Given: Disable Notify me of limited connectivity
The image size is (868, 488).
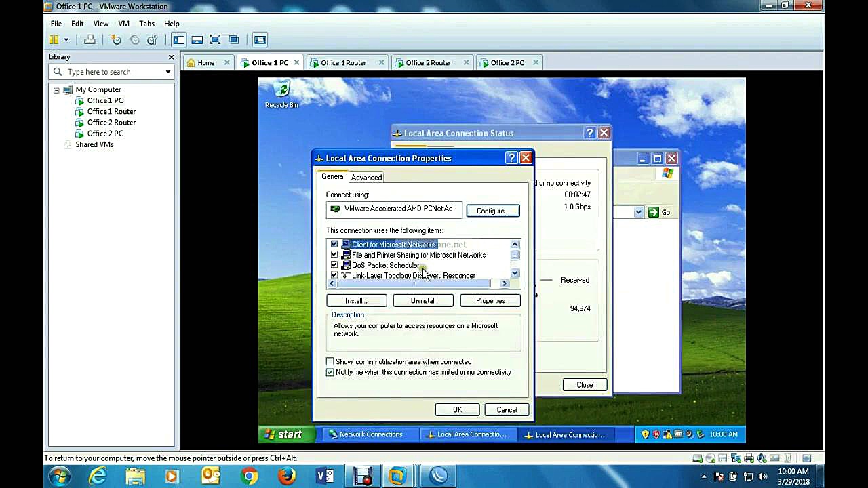Looking at the screenshot, I should [330, 373].
